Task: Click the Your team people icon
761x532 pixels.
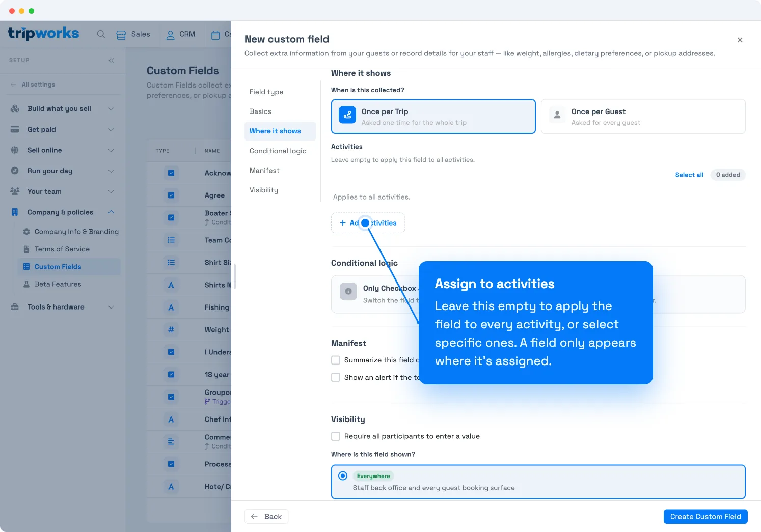Action: pos(15,191)
